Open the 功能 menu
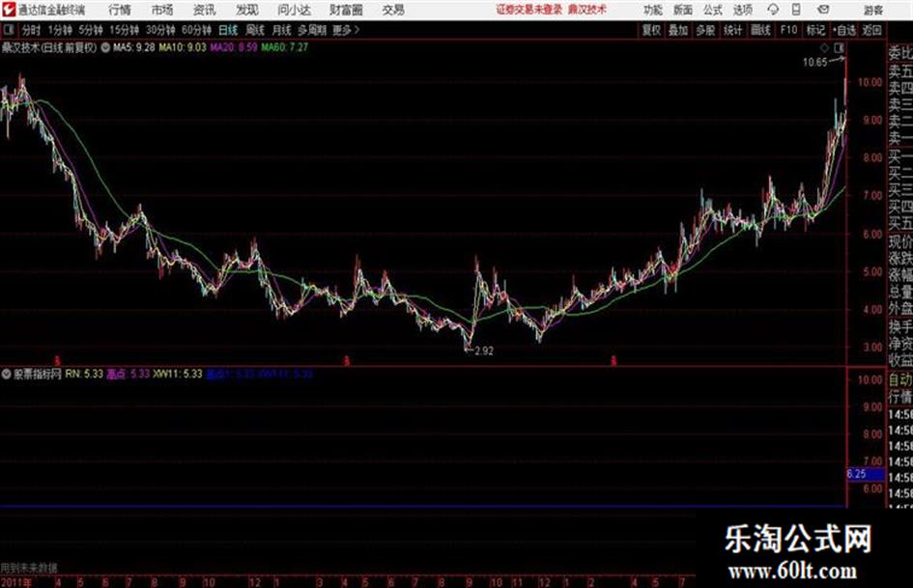The width and height of the screenshot is (913, 588). (x=653, y=10)
